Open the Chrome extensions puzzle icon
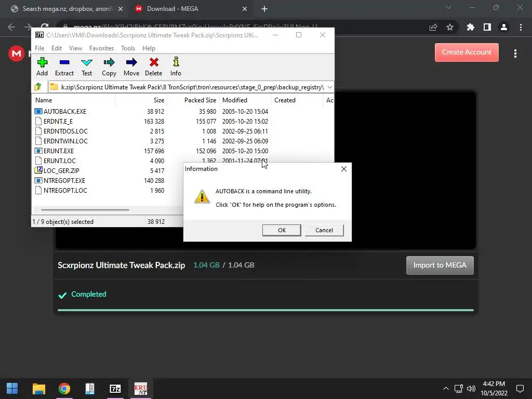Image resolution: width=532 pixels, height=399 pixels. (x=470, y=27)
